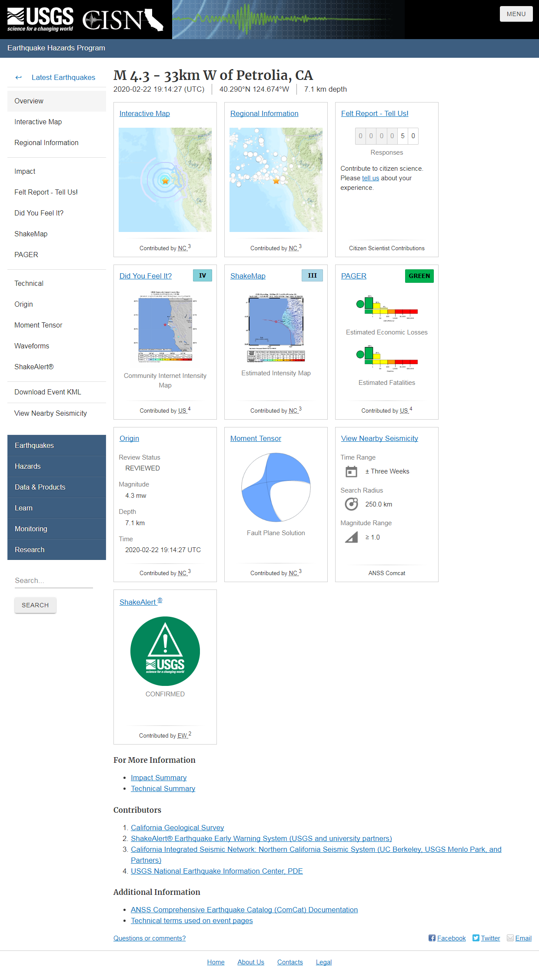Click the Moment Tensor card title
Screen dimensions: 539x980
(x=256, y=438)
